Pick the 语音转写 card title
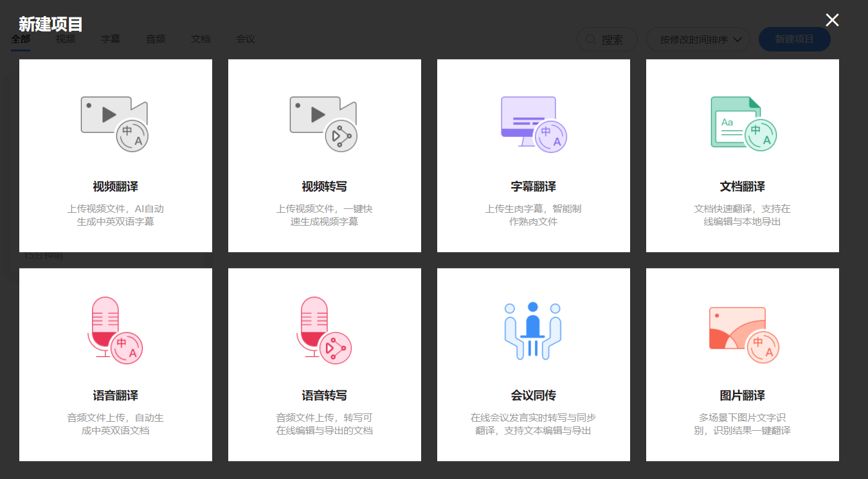Screen dimensions: 868x479 pos(325,395)
